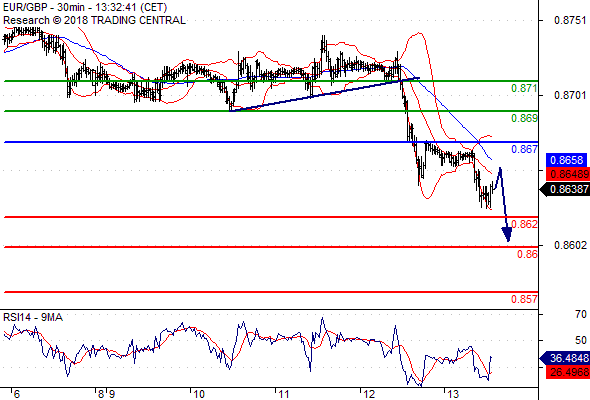The image size is (590, 400).
Task: Click the blue 0.8658 price tag
Action: (x=567, y=160)
